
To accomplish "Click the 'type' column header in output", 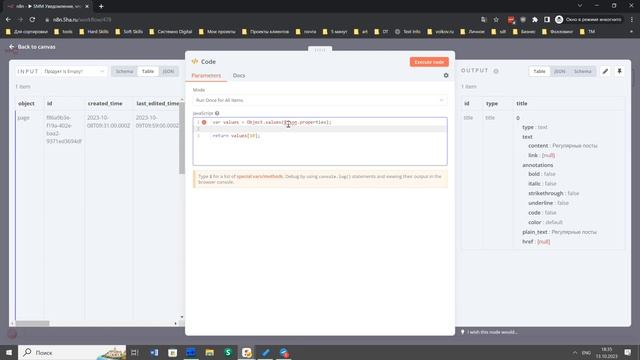I will pos(492,104).
